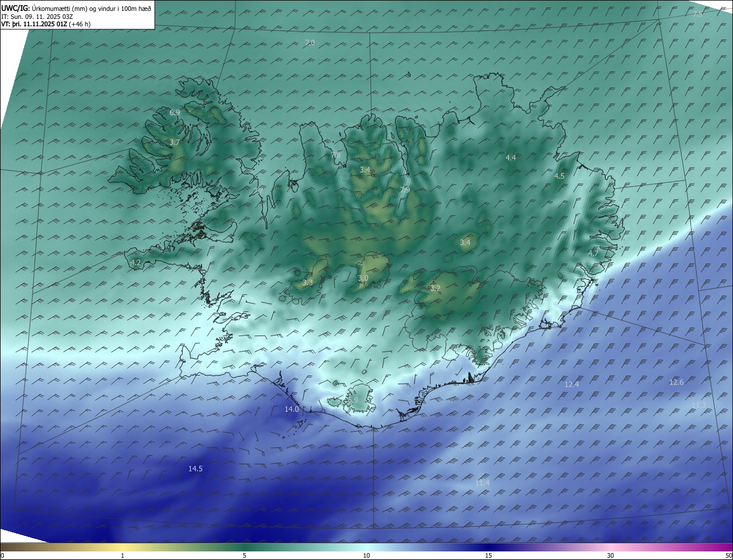The image size is (733, 560).
Task: Click the 15 tick label on the color scale
Action: (x=488, y=555)
